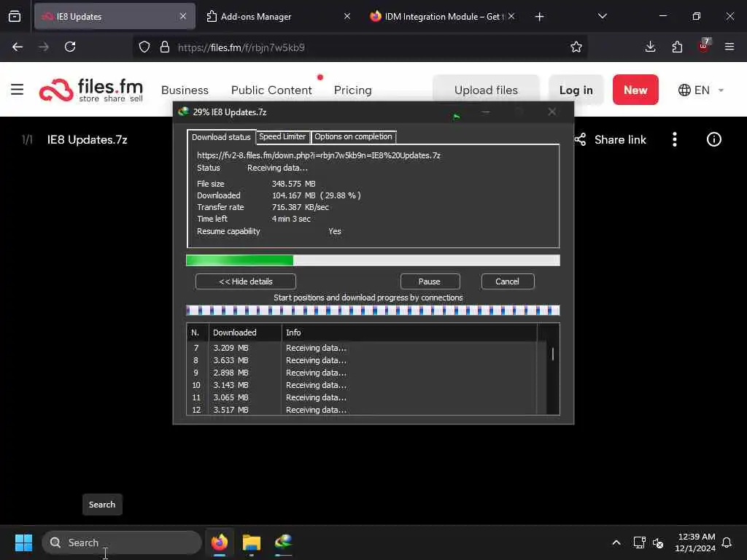Show hidden system tray icons
The image size is (747, 560).
point(616,542)
